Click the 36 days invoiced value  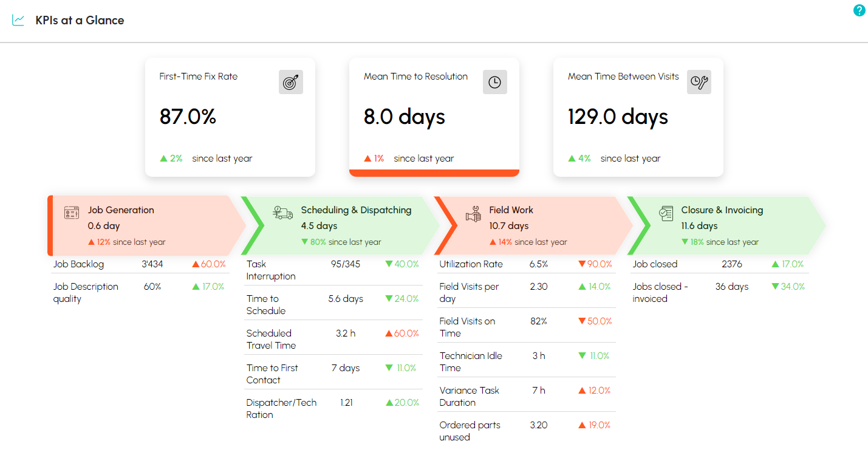click(x=732, y=287)
